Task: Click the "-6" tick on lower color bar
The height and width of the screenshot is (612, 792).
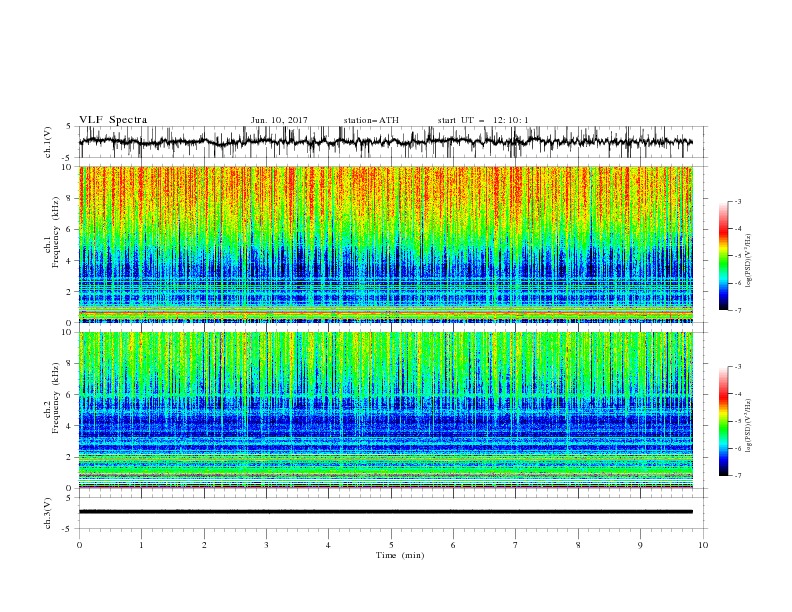Action: 738,448
